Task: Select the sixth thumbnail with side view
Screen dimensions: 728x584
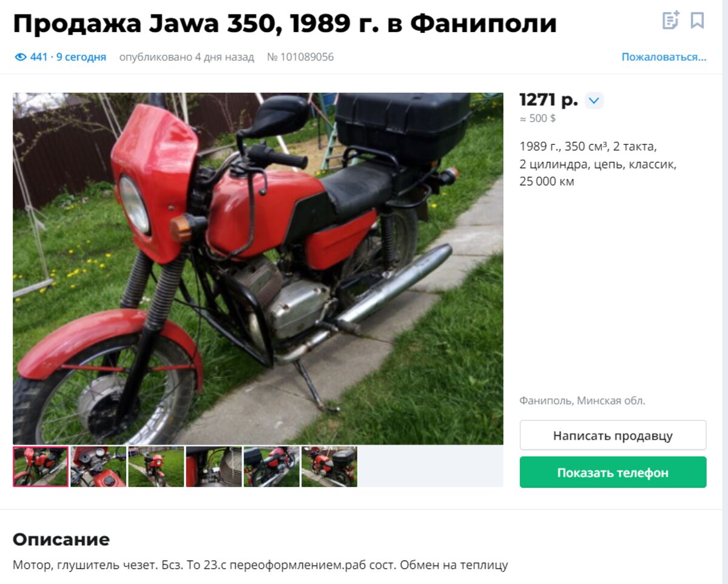Action: tap(329, 467)
